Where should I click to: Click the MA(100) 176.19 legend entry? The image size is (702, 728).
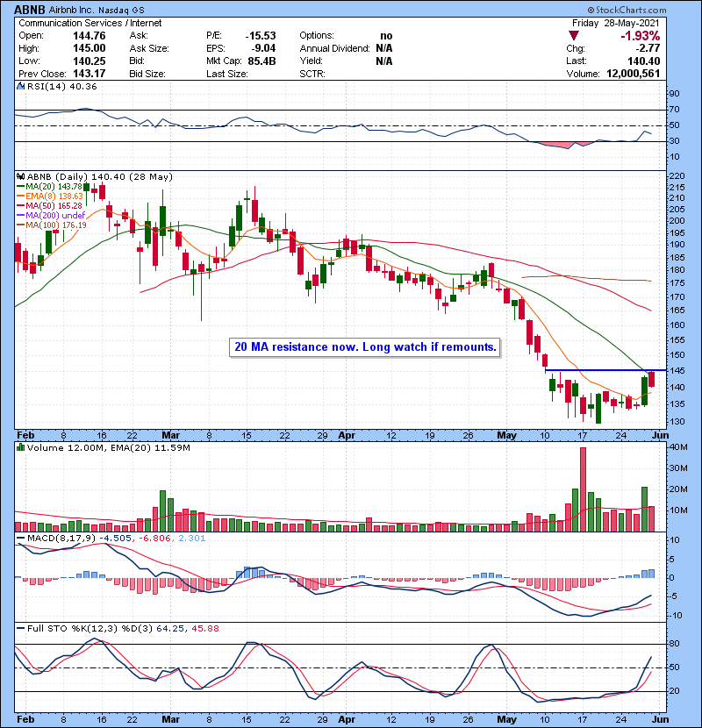[x=51, y=225]
